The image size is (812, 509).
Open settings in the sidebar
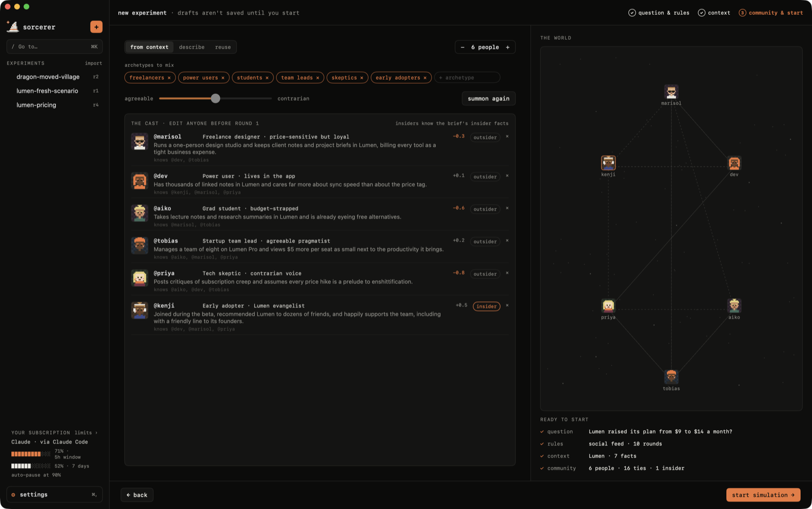click(x=55, y=494)
